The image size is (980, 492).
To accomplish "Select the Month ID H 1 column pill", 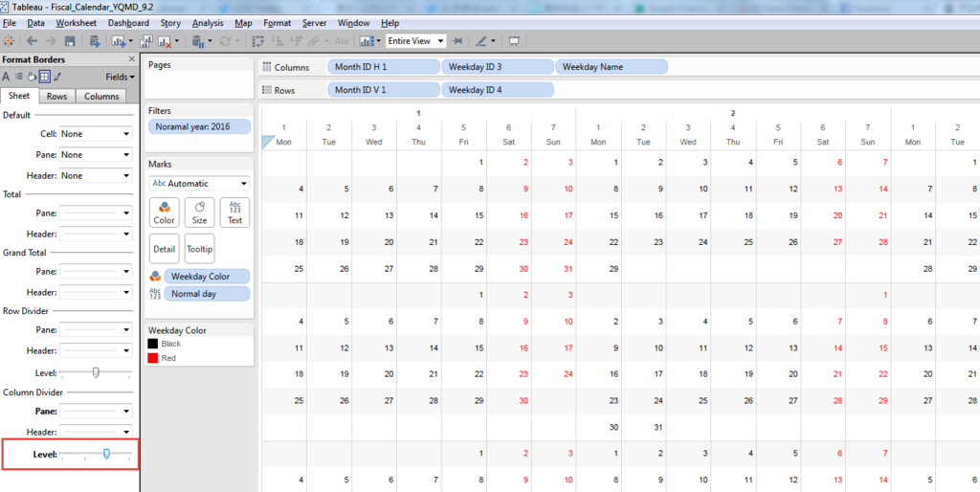I will tap(384, 67).
